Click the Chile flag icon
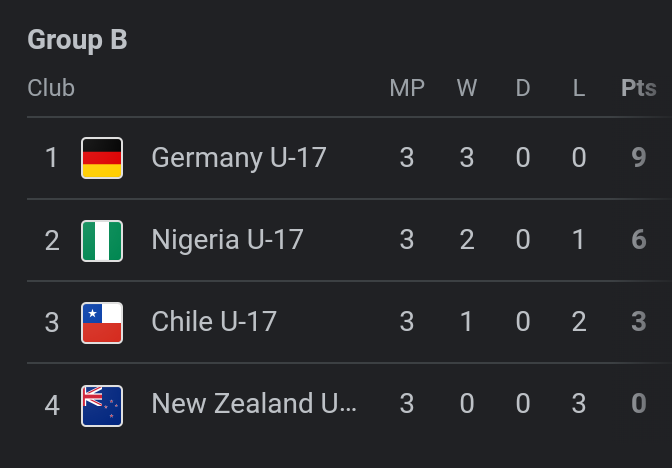Screen dimensions: 672x468 [102, 322]
